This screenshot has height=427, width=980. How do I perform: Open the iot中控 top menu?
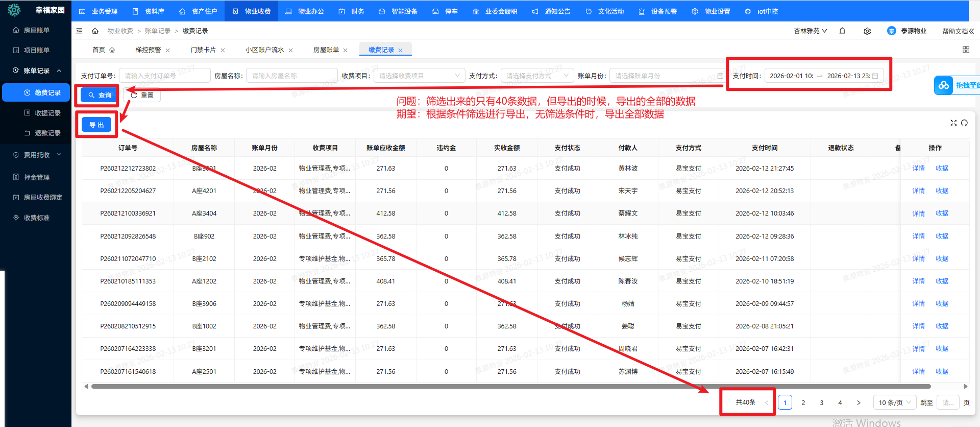tap(762, 11)
